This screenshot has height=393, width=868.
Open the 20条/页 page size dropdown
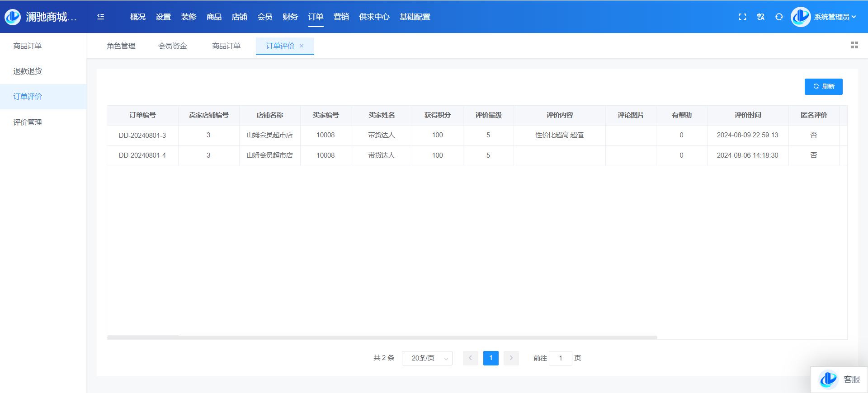(427, 358)
